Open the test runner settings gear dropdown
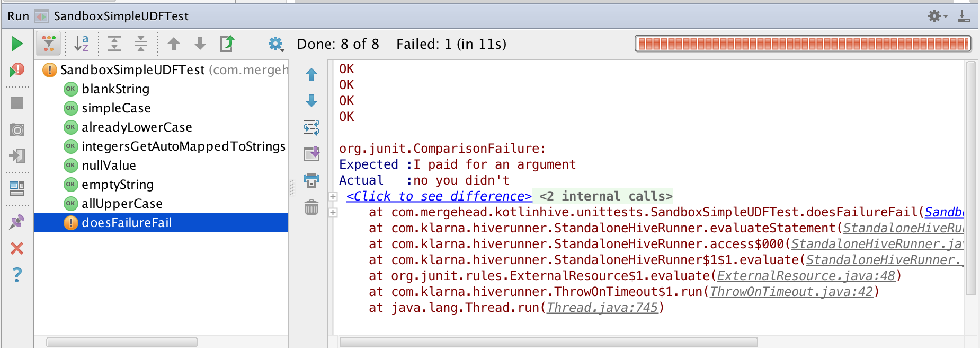Image resolution: width=980 pixels, height=348 pixels. point(275,44)
